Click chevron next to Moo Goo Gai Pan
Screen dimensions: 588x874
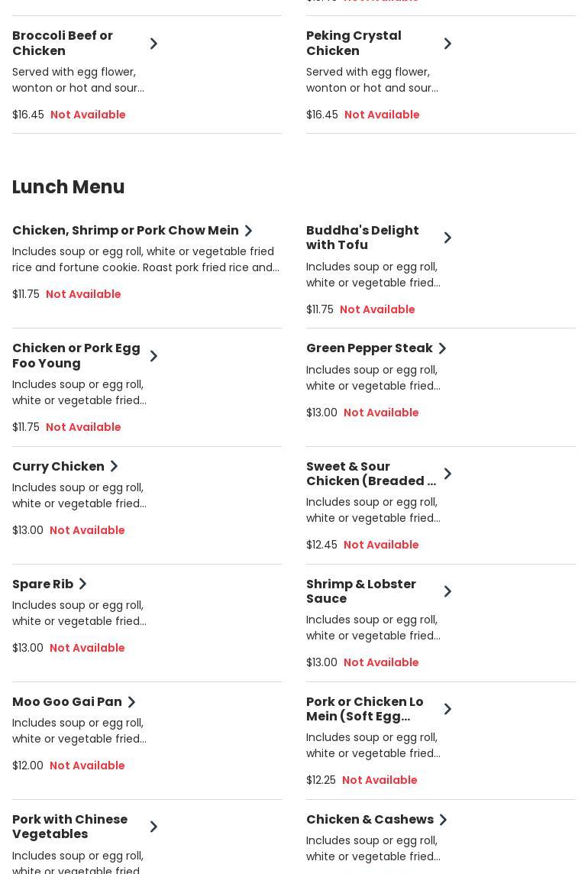point(131,702)
